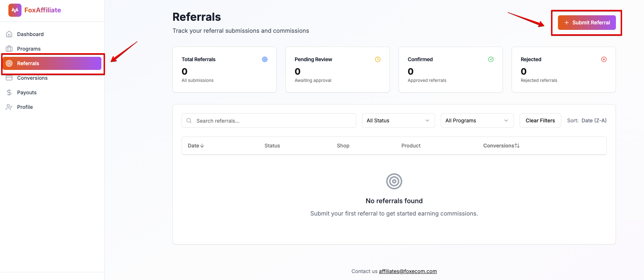Click the Programs briefcase icon
The image size is (644, 280).
click(x=9, y=49)
